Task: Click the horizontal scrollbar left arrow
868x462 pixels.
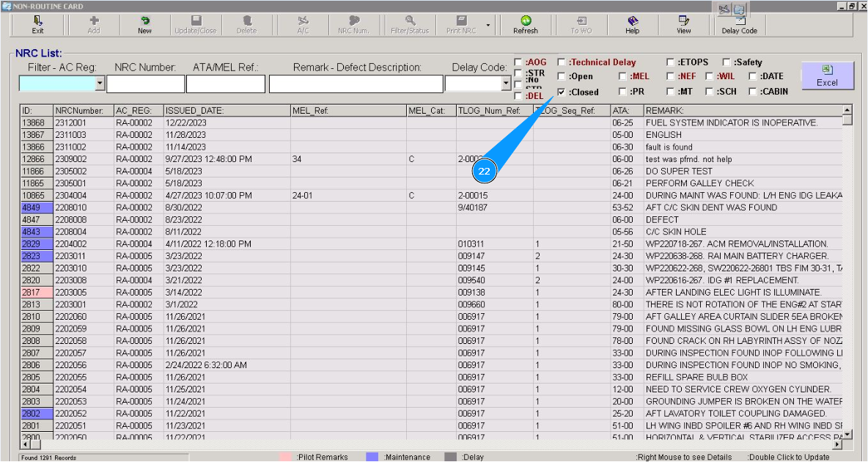Action: [26, 444]
